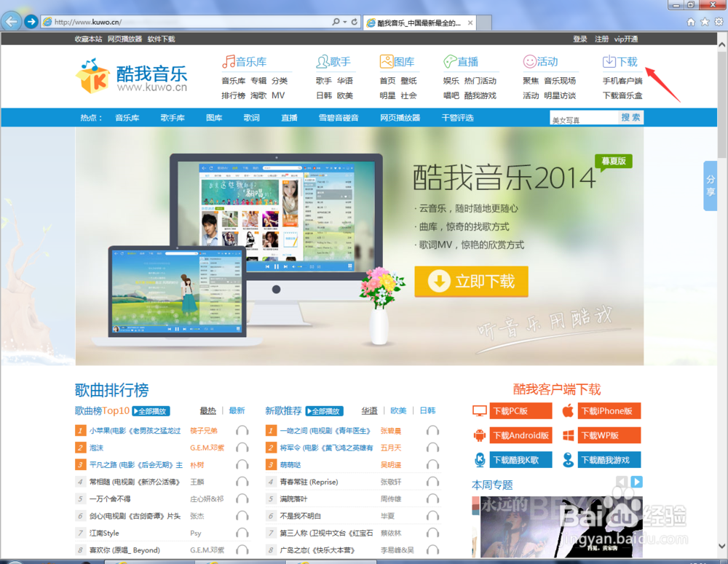The image size is (728, 564).
Task: Play all songs in 歌曲榜Top10
Action: (151, 411)
